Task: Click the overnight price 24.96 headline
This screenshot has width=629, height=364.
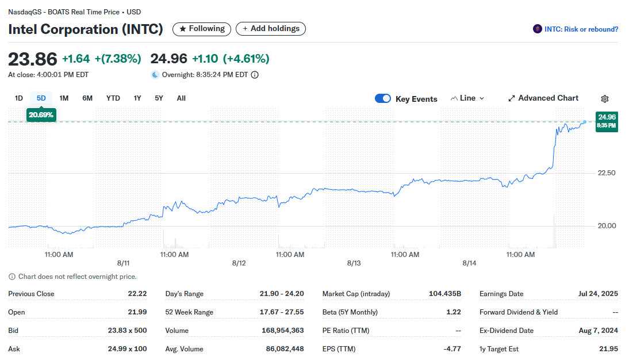Action: 168,59
